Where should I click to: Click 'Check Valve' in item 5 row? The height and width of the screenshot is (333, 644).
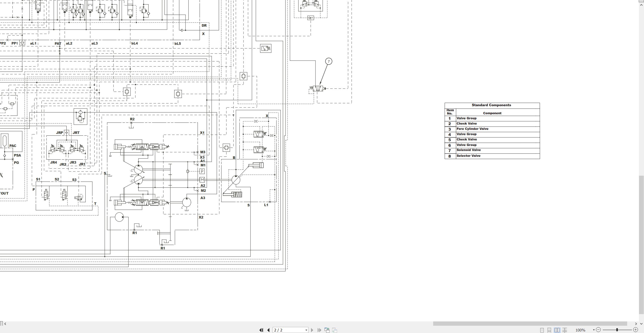tap(467, 139)
